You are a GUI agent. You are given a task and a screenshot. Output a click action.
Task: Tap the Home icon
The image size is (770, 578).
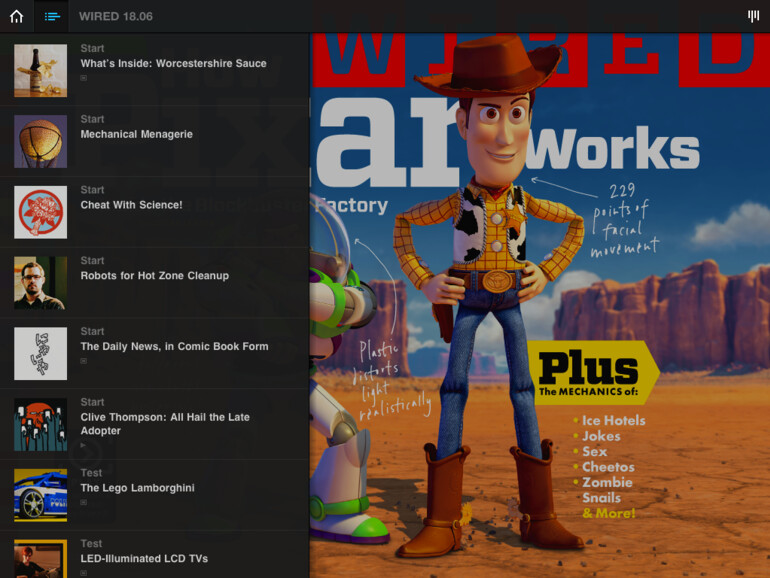point(17,16)
